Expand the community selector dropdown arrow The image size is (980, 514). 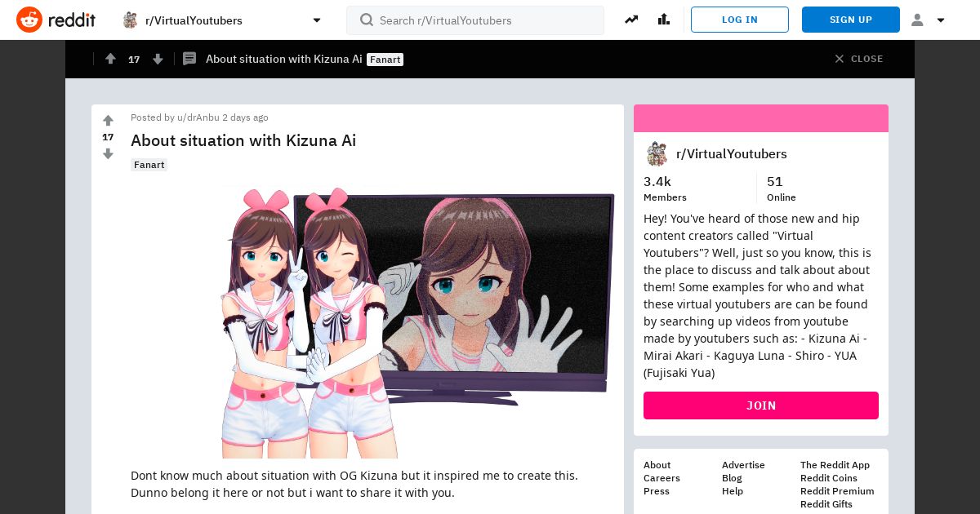[x=317, y=20]
